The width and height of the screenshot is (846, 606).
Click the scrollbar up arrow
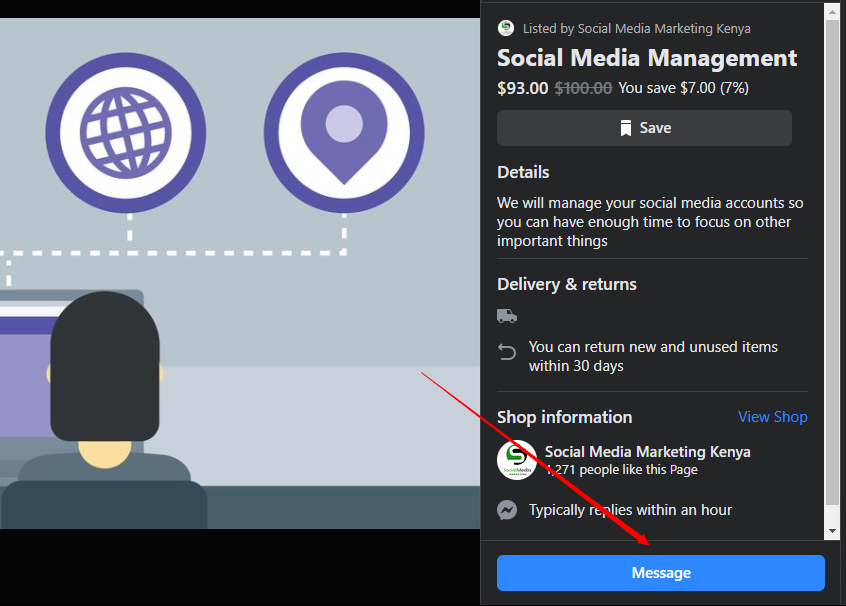[832, 10]
